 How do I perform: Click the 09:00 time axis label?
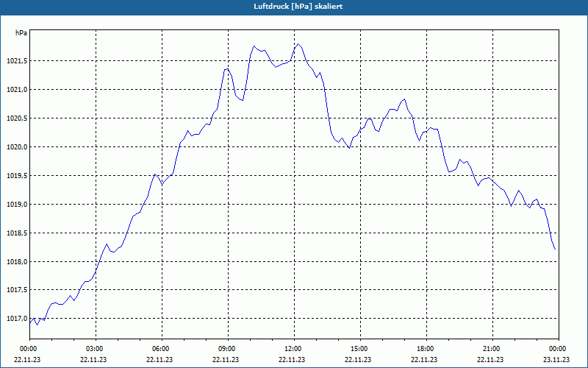click(x=228, y=349)
